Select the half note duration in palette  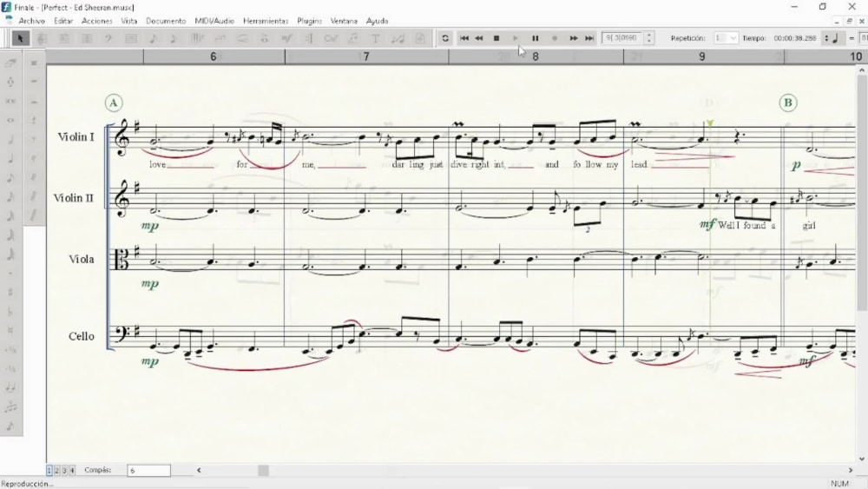(10, 139)
